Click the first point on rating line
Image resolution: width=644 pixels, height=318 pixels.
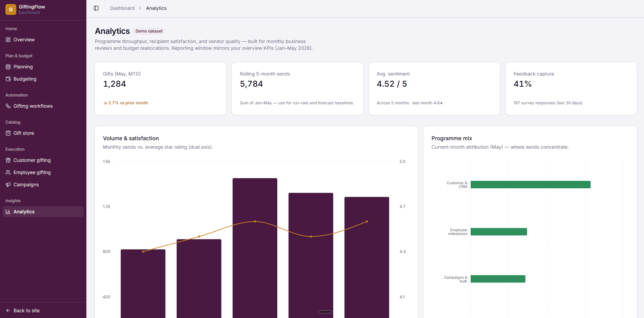143,252
